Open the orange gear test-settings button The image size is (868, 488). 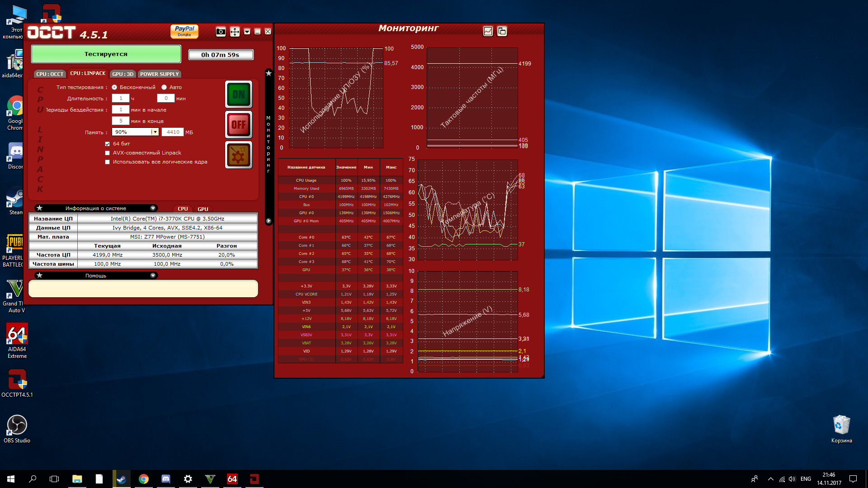pyautogui.click(x=238, y=155)
